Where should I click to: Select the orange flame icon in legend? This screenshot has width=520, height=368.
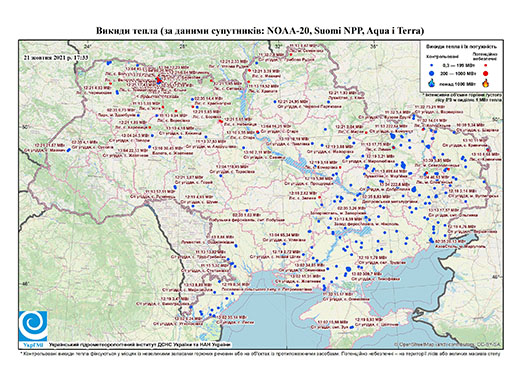[x=486, y=83]
